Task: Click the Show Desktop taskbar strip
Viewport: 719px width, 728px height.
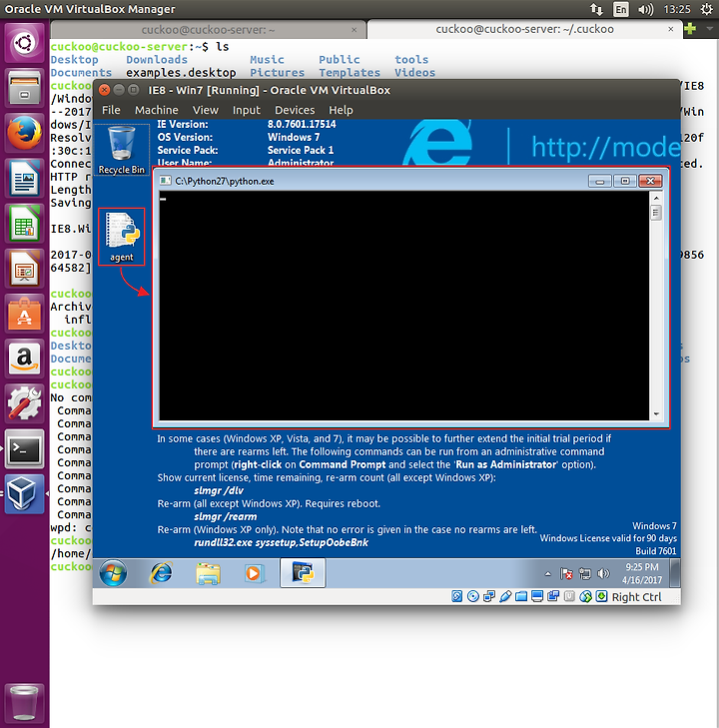Action: 675,573
